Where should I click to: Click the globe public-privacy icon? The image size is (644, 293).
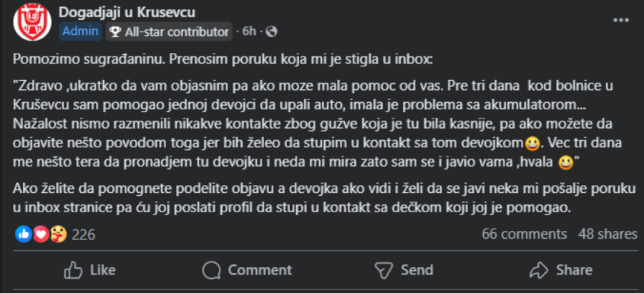click(x=271, y=31)
